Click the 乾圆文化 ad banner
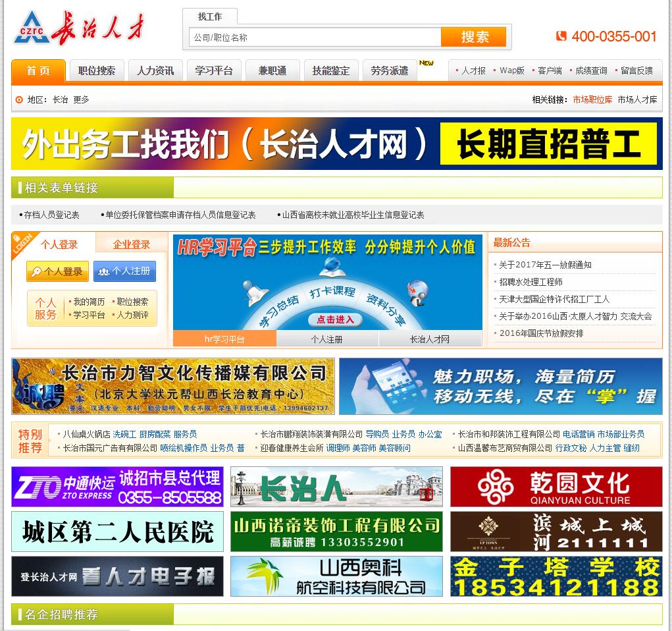 pyautogui.click(x=556, y=487)
